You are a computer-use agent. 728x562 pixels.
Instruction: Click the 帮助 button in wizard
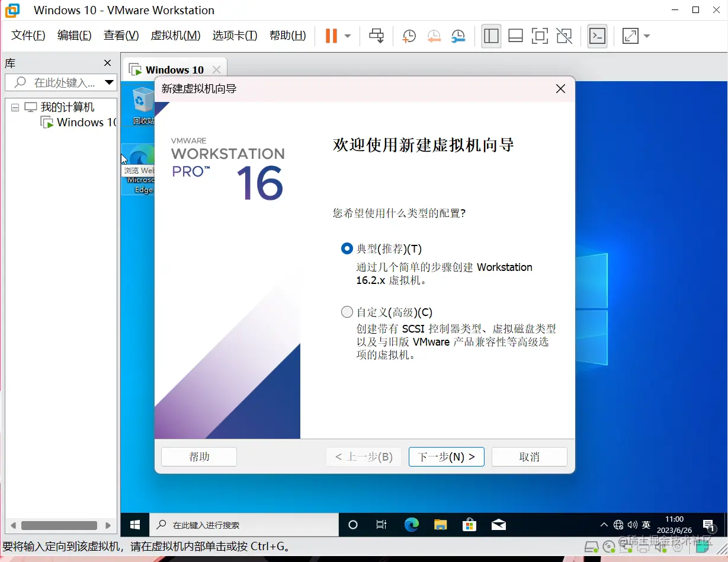(x=199, y=456)
